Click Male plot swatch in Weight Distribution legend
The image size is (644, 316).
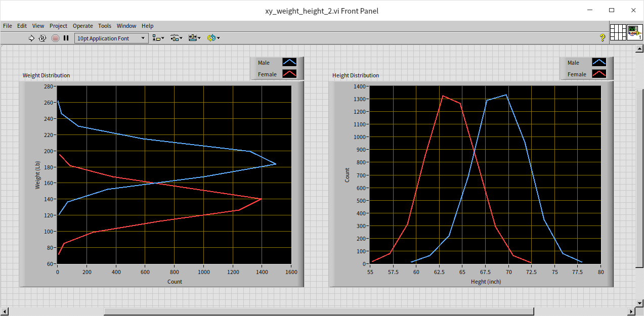(289, 63)
